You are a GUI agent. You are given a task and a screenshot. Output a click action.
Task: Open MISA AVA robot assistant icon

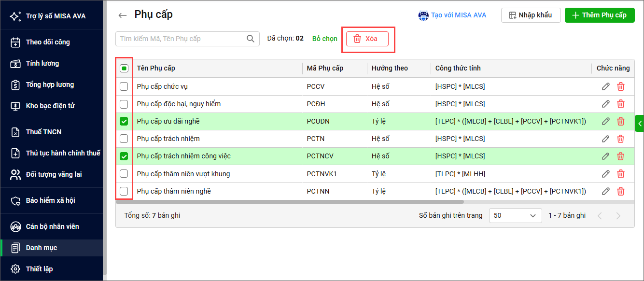tap(423, 15)
